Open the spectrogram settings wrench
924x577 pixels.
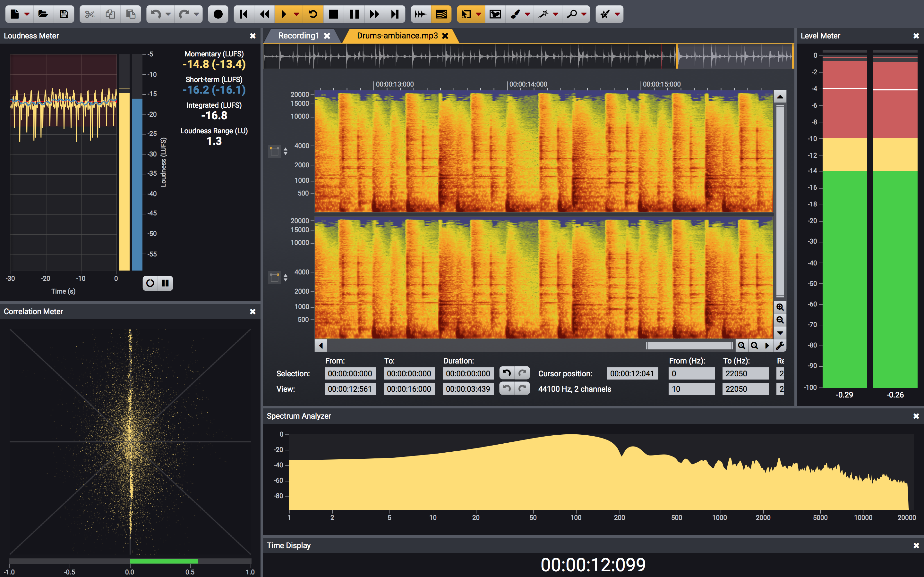(x=780, y=346)
